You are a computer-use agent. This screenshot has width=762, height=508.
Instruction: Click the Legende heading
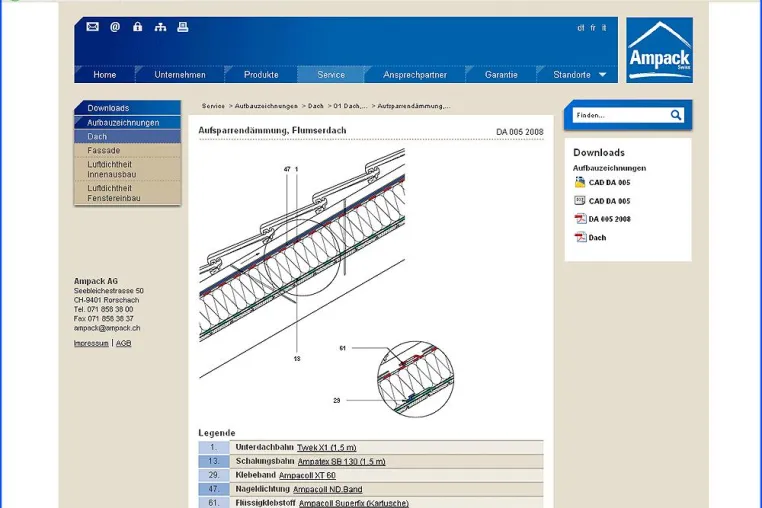pos(217,433)
